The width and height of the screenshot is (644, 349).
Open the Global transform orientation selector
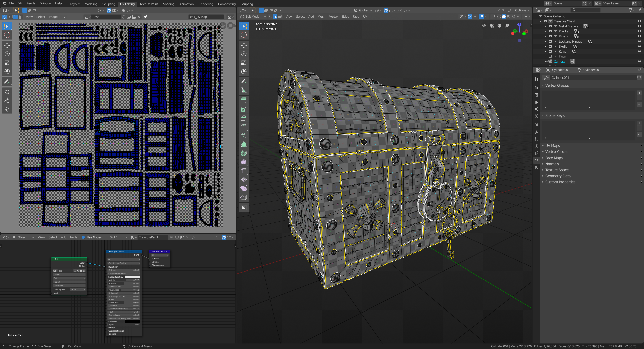363,10
